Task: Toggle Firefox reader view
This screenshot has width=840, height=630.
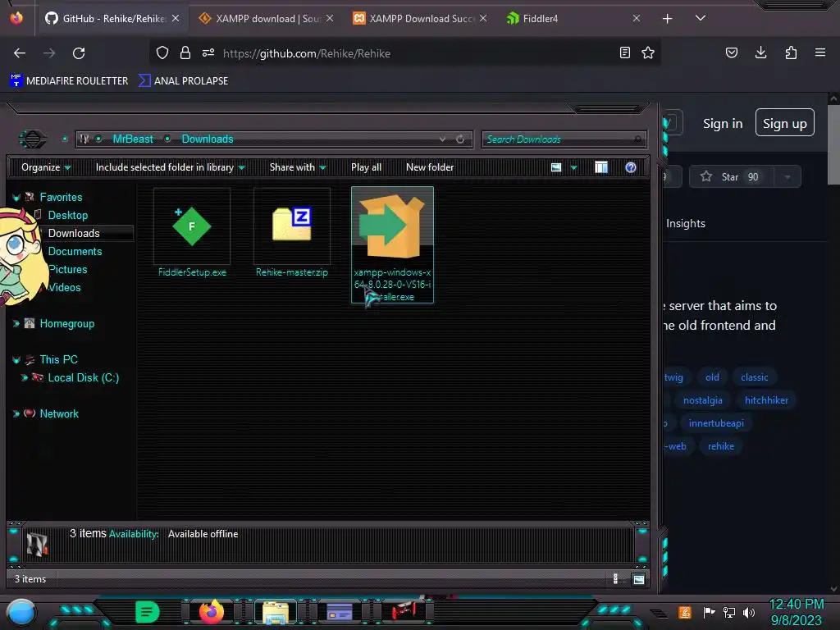Action: click(x=624, y=53)
